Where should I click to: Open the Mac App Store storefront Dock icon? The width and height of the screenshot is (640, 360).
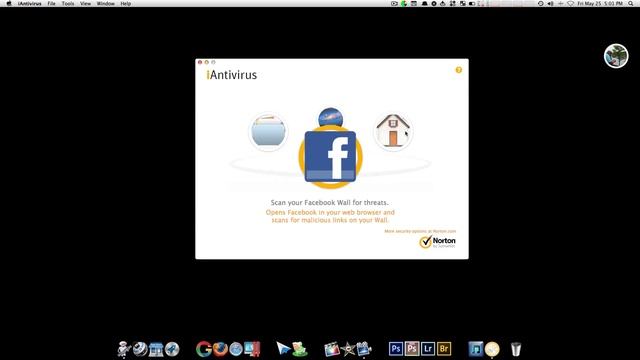[x=156, y=349]
